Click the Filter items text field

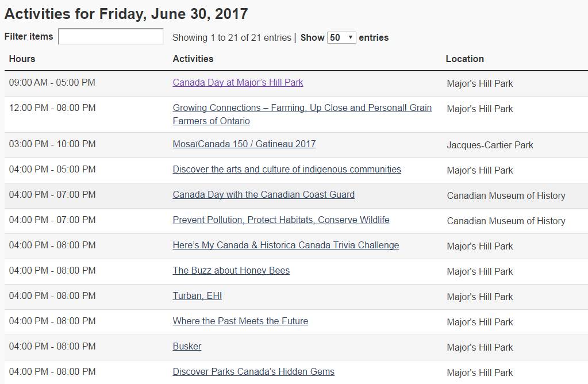coord(111,37)
